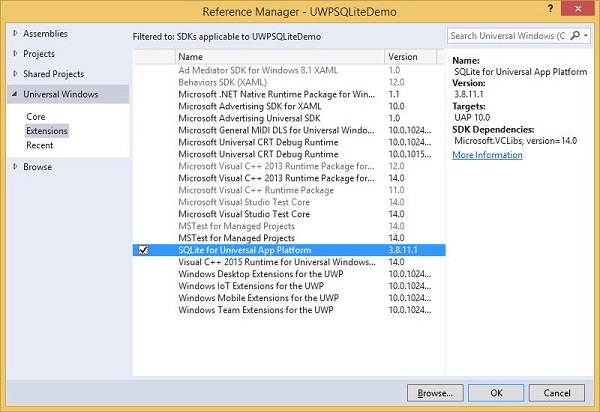Select Microsoft .NET Native Runtime Package row

[289, 94]
